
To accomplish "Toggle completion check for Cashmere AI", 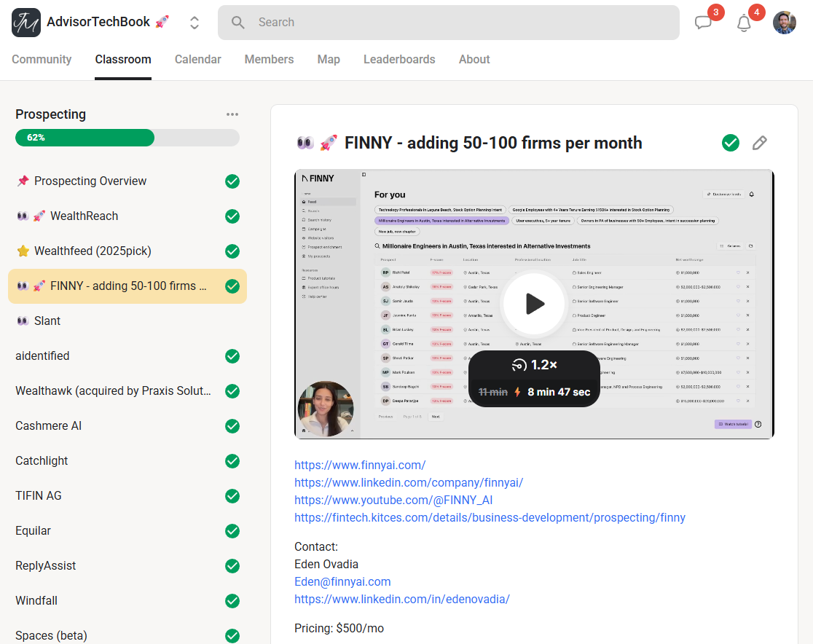I will [232, 426].
